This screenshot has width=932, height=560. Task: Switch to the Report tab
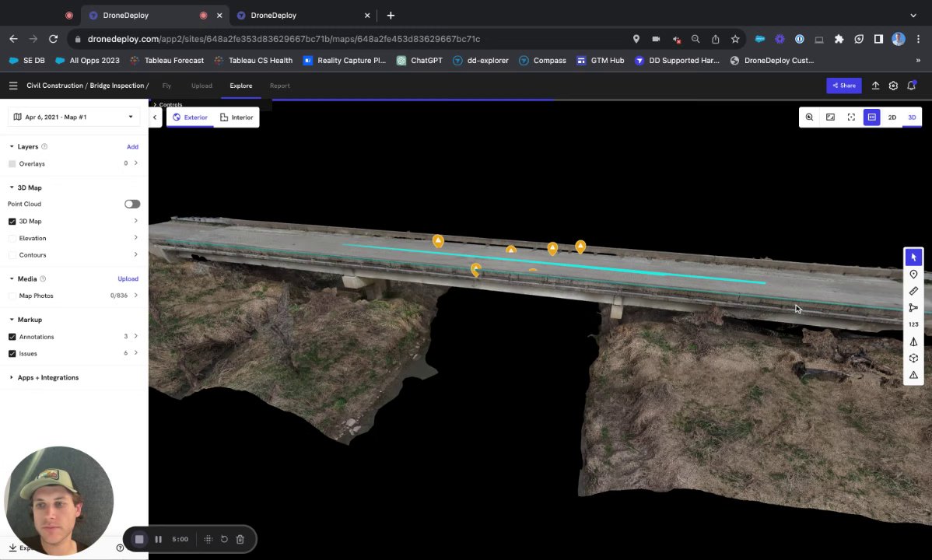point(279,86)
